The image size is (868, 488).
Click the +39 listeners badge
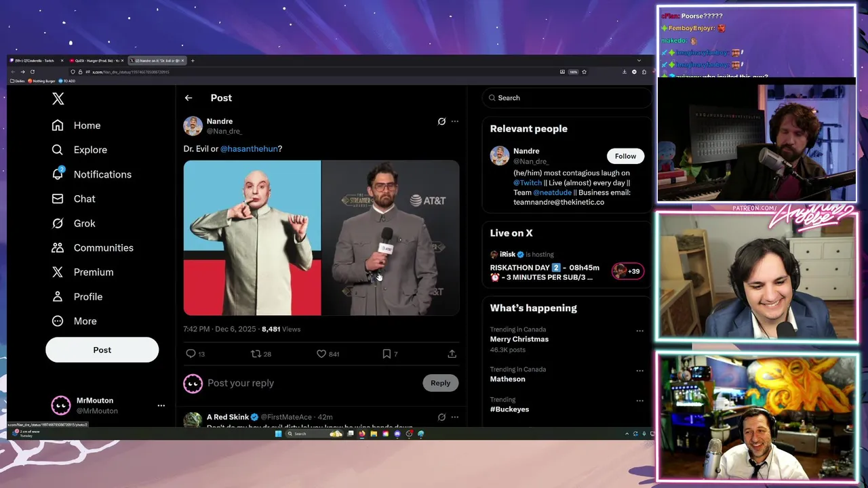click(627, 271)
